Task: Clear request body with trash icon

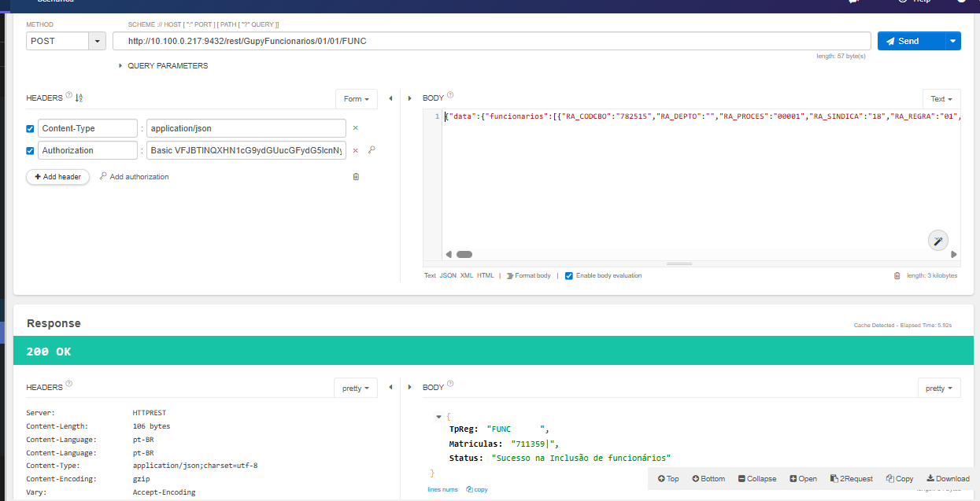Action: coord(897,276)
